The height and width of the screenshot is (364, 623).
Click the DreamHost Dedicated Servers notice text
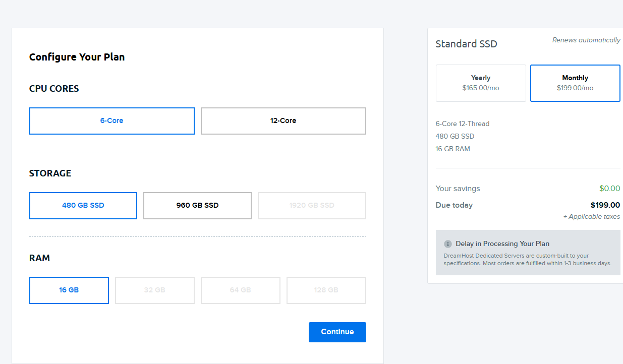tap(528, 260)
